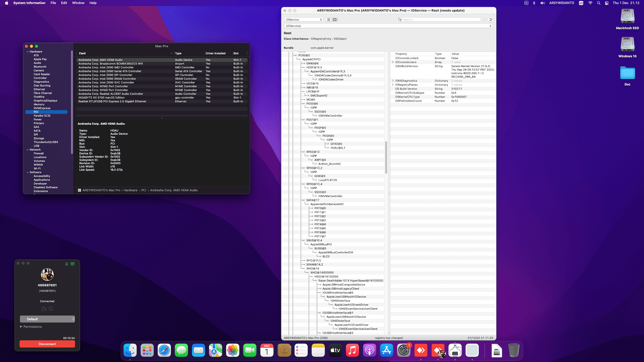Expand the Permissions disclosure triangle

[x=21, y=327]
